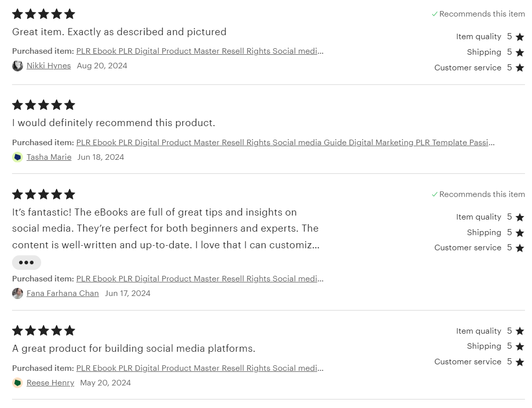The width and height of the screenshot is (532, 408).
Task: Click five-star rating on Reese's review
Action: pyautogui.click(x=44, y=330)
